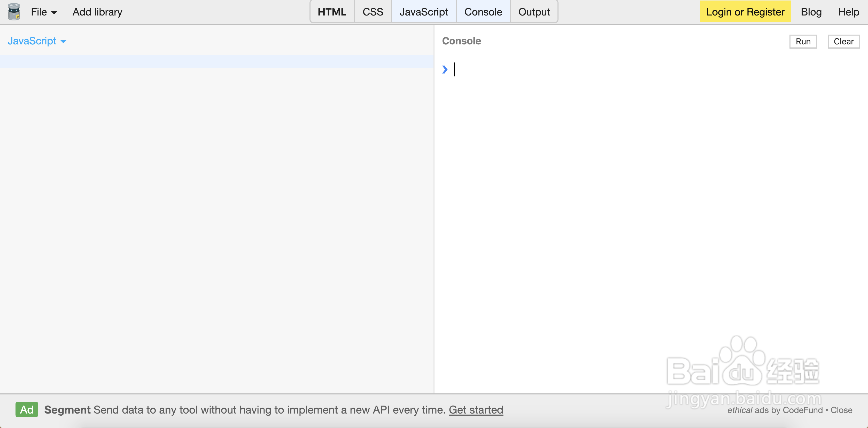Open the File dropdown menu
868x428 pixels.
[43, 12]
